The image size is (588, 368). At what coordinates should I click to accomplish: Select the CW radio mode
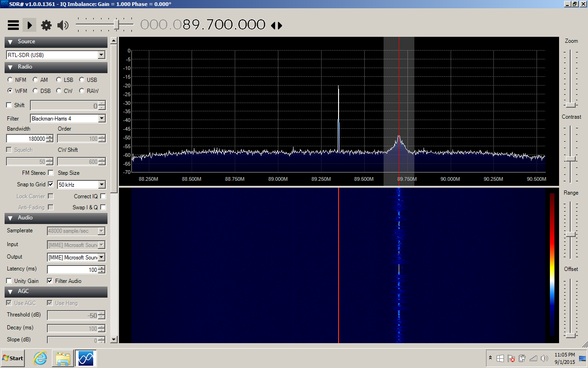pyautogui.click(x=59, y=91)
